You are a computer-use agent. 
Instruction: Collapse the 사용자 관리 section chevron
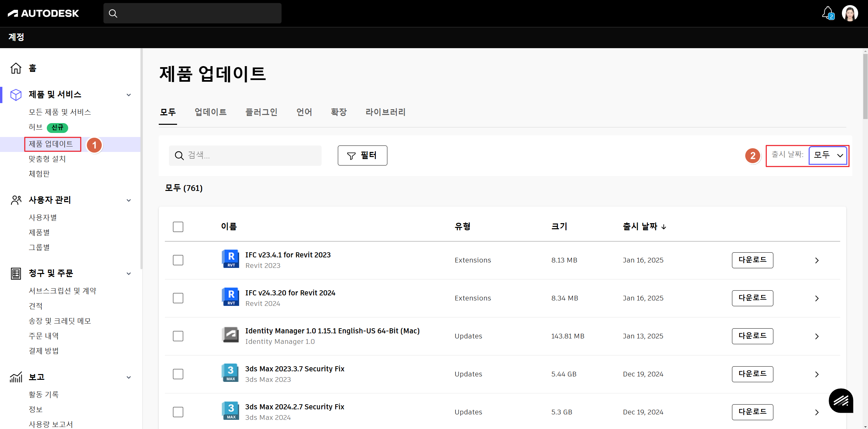pos(129,200)
